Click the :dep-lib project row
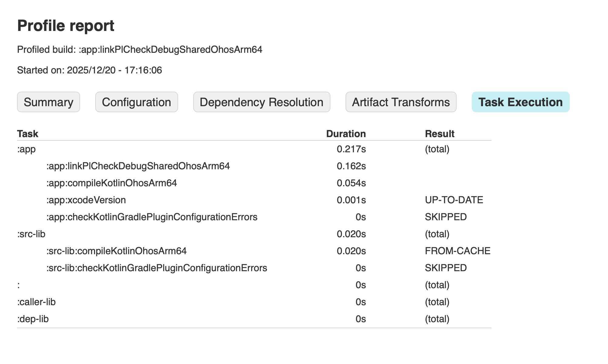 pos(33,319)
